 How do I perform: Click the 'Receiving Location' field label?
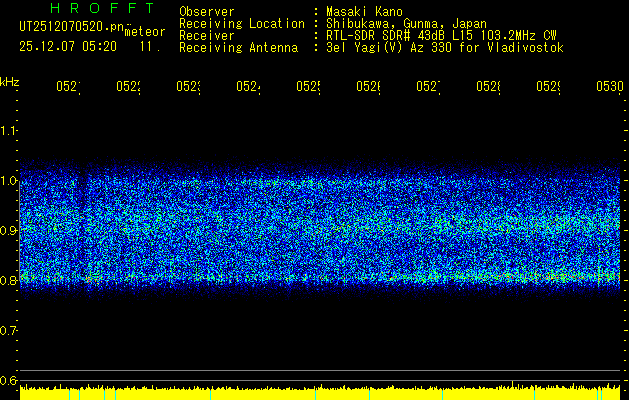click(x=241, y=23)
